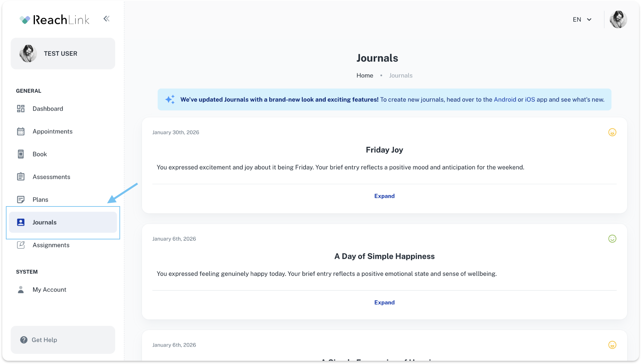This screenshot has width=641, height=364.
Task: Open Assignments from the sidebar
Action: point(51,245)
